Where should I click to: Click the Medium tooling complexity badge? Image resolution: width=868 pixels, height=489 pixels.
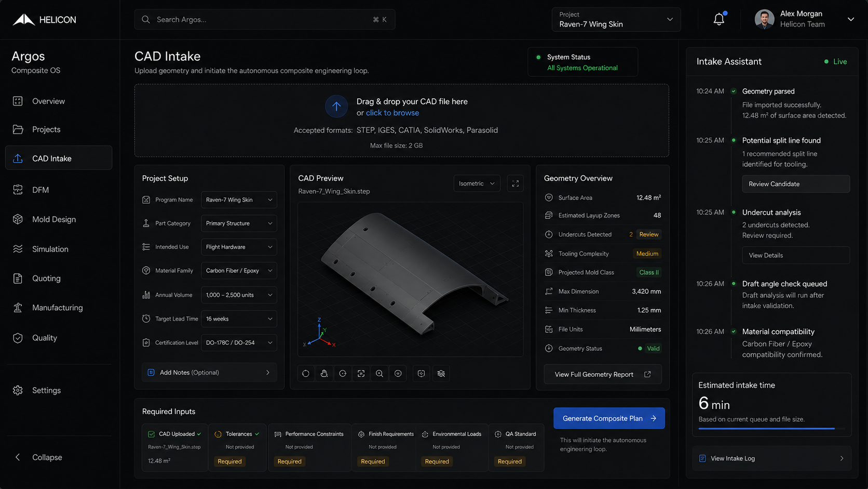click(647, 254)
